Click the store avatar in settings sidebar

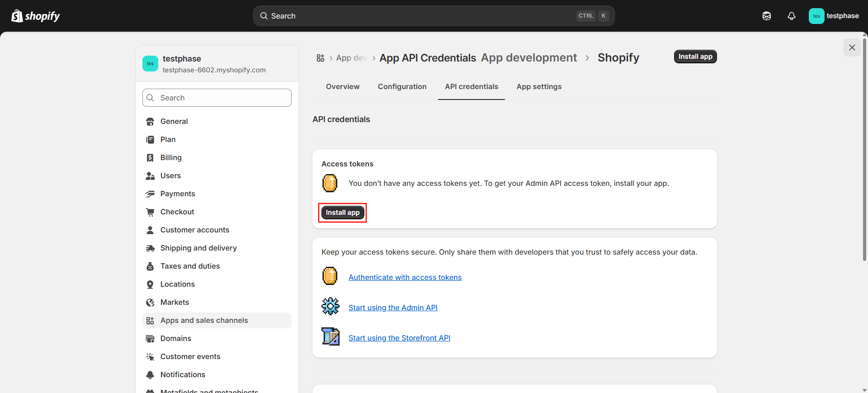click(150, 64)
